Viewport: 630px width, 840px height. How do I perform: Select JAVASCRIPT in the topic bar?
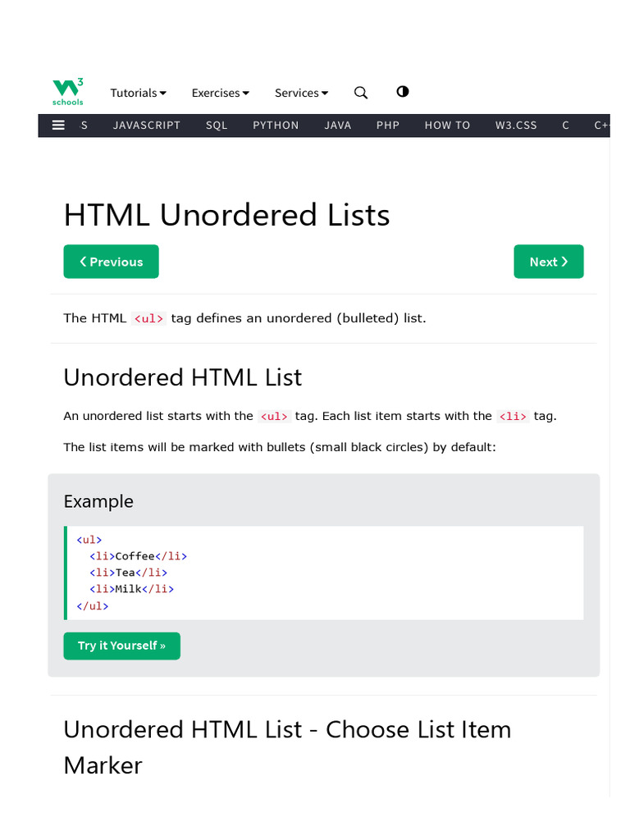pos(147,126)
